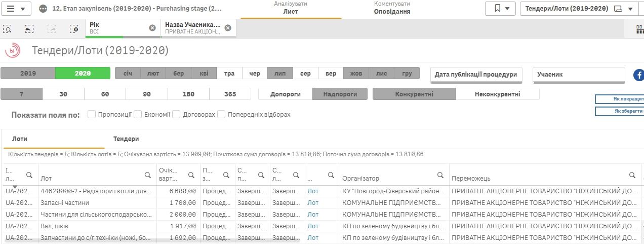
Task: Clear all selections
Action: [x=74, y=29]
